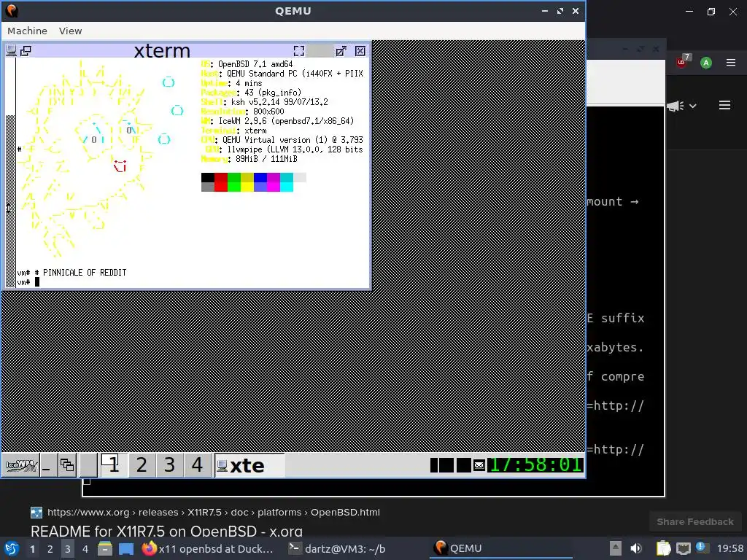Click the x.org result favicon

tap(36, 513)
